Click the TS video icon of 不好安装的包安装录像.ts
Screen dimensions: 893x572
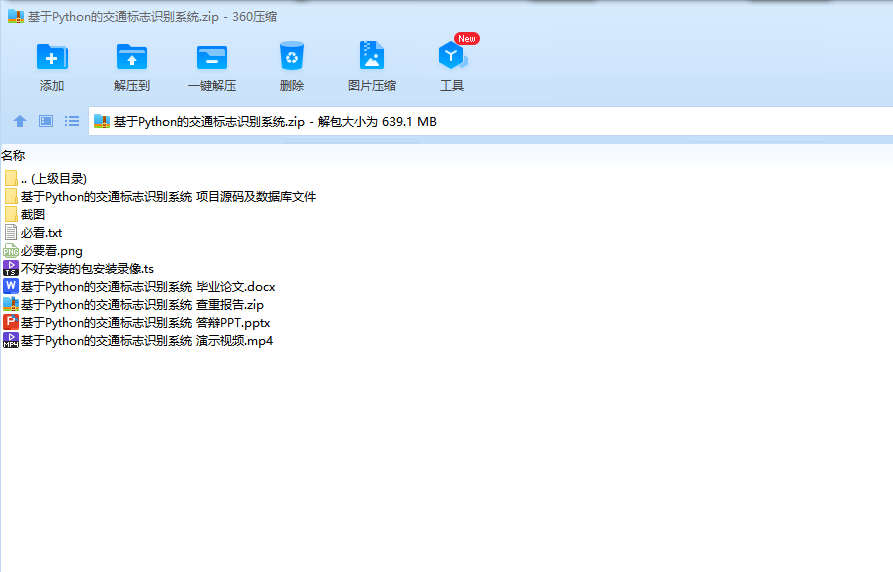11,268
